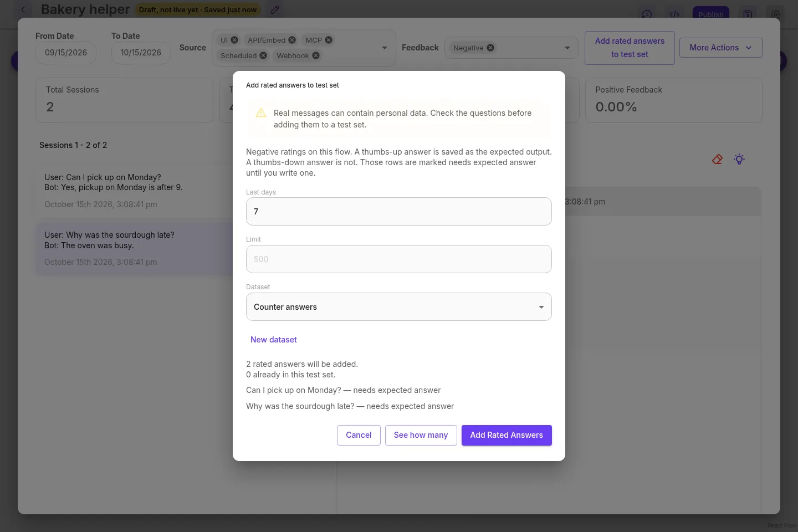Click the '0 already in this test set' text

[291, 375]
